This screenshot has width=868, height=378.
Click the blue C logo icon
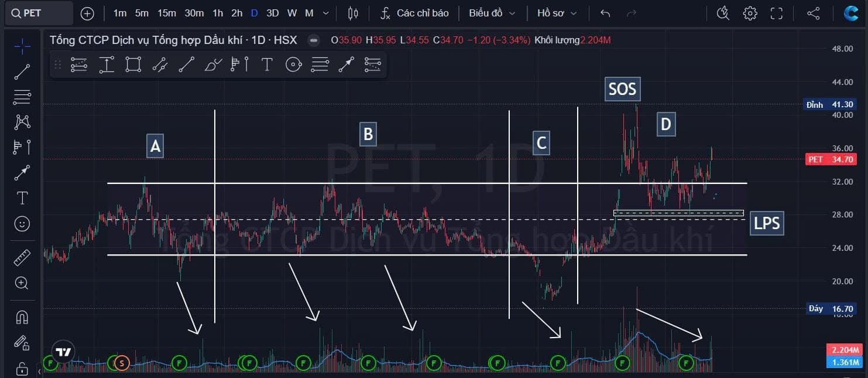click(x=851, y=13)
